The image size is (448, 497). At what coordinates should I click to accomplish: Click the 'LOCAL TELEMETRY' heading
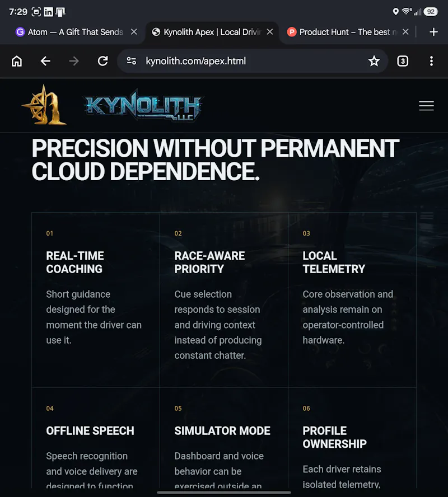(334, 262)
